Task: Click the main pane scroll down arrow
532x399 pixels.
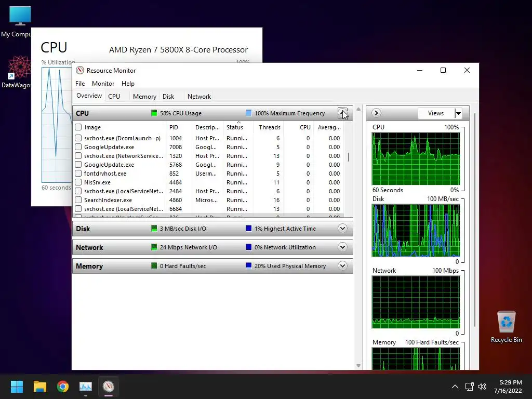Action: click(x=358, y=365)
